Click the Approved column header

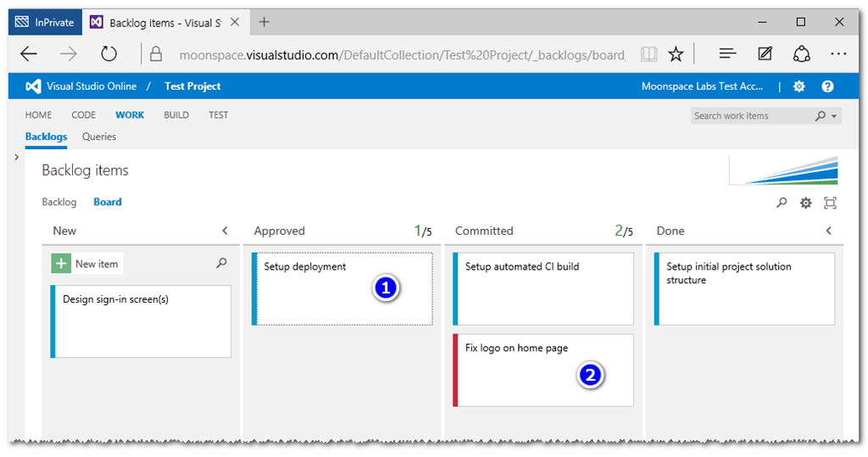click(x=280, y=231)
